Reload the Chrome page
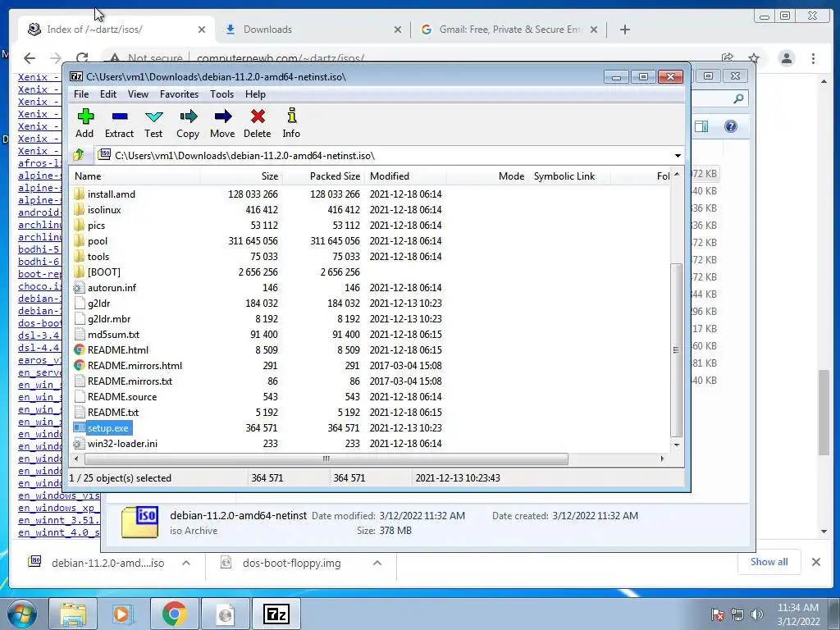The image size is (840, 630). (x=82, y=58)
